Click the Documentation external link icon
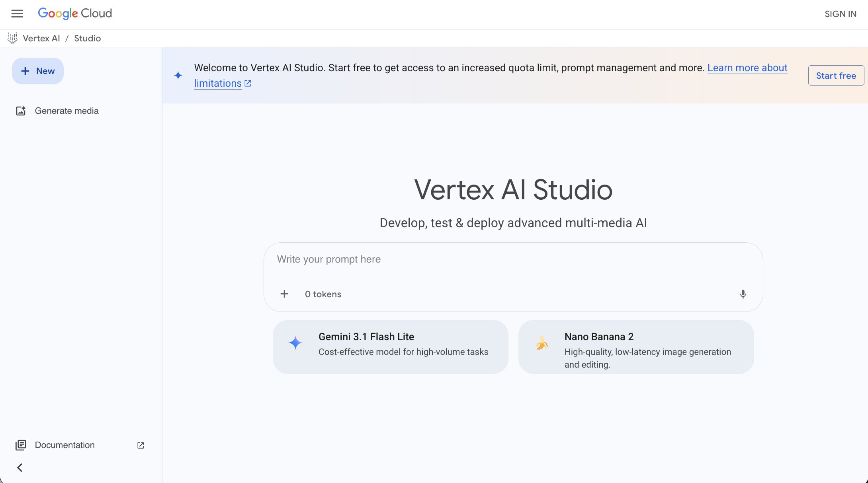 coord(140,445)
